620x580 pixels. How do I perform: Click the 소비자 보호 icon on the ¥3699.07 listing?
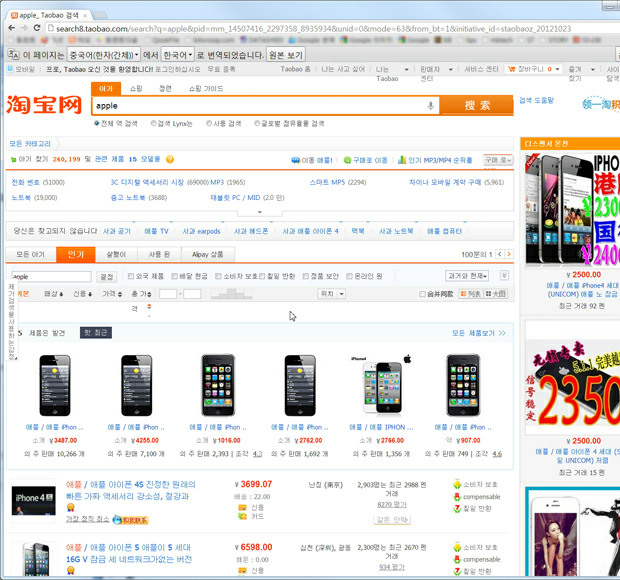(x=457, y=484)
